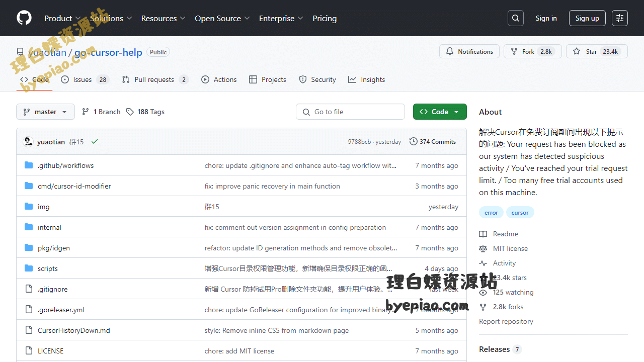Open the GitHub home logo
This screenshot has width=644, height=362.
pos(24,18)
